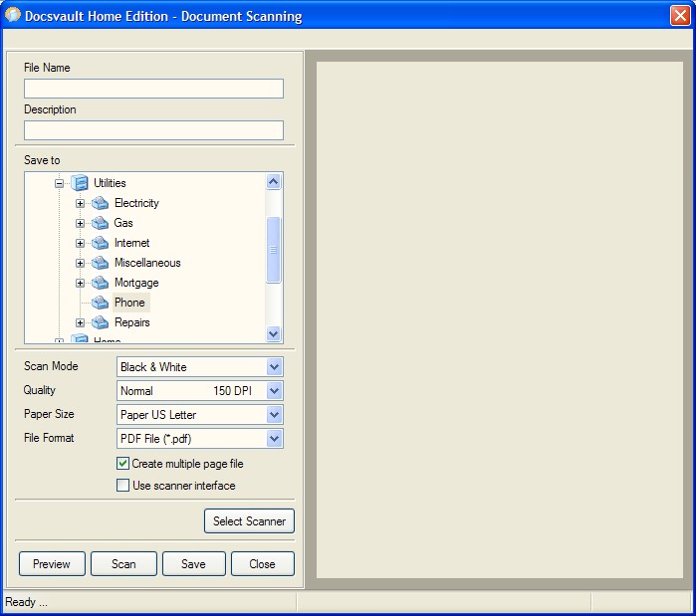Click the Scan button

click(x=123, y=564)
